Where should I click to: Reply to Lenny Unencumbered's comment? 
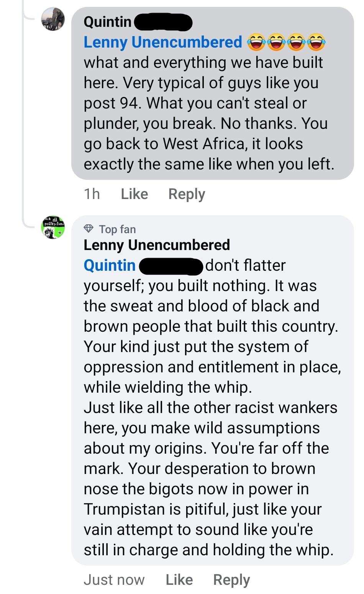[x=231, y=580]
